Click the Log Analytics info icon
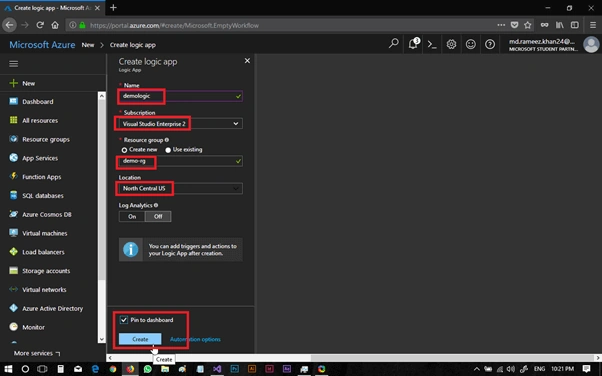 (x=156, y=205)
